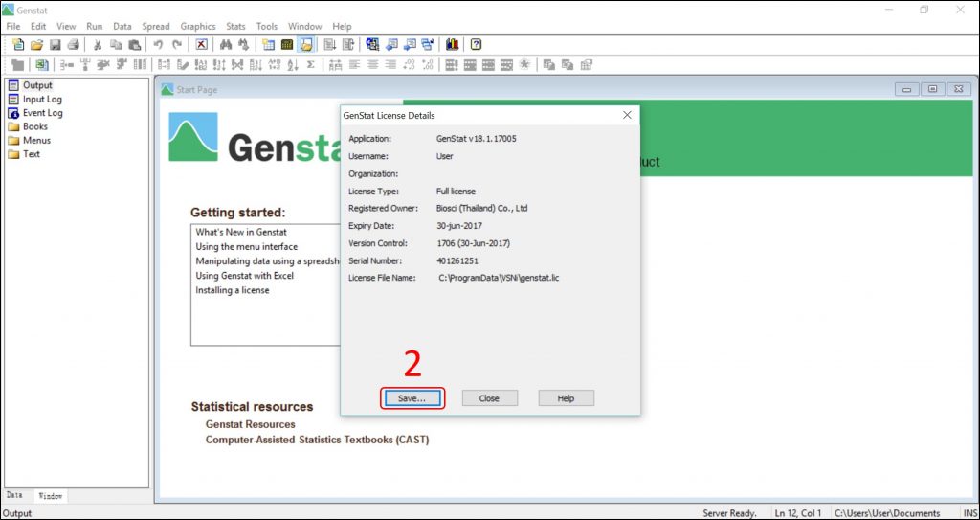Click the Serial Number value 401261251
This screenshot has height=520, width=980.
pos(457,260)
